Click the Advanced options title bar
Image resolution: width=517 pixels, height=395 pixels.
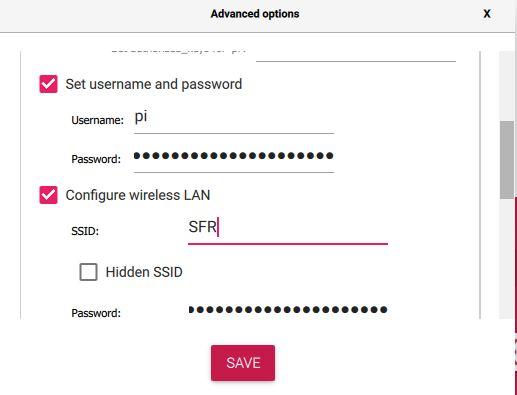click(255, 14)
